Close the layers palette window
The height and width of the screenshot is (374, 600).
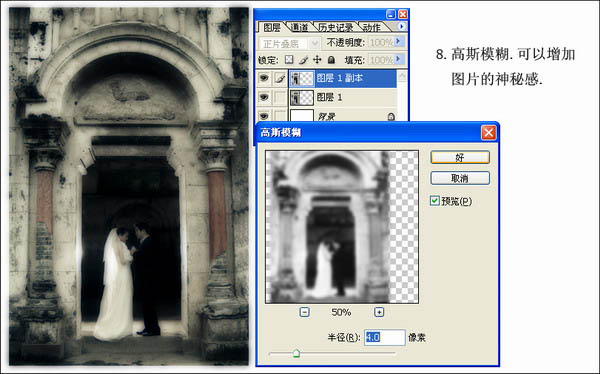[x=403, y=15]
